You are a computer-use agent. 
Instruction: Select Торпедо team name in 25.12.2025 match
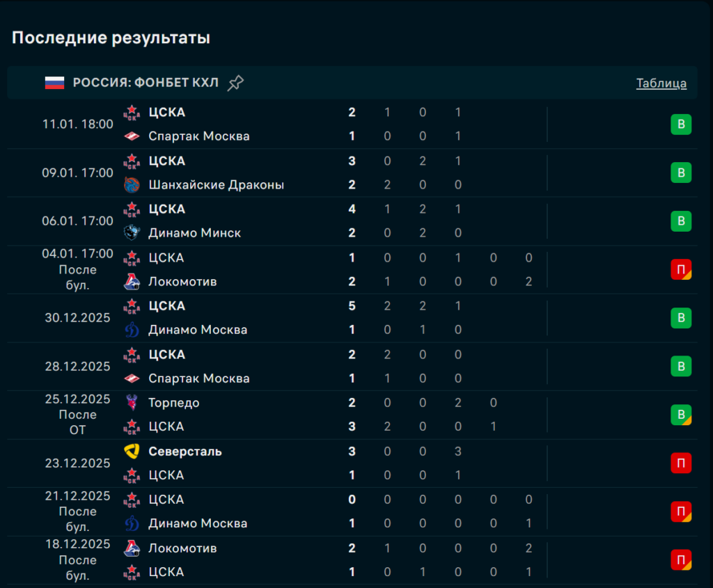(174, 403)
